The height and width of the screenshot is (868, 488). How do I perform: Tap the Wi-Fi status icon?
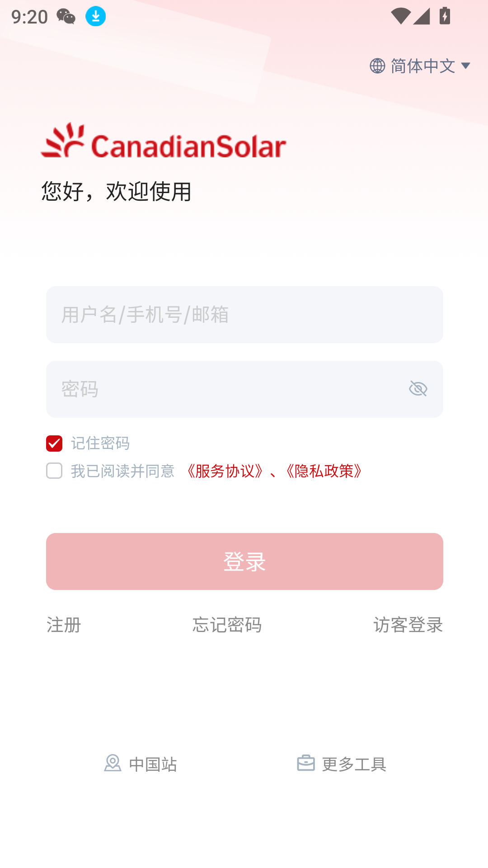(400, 16)
